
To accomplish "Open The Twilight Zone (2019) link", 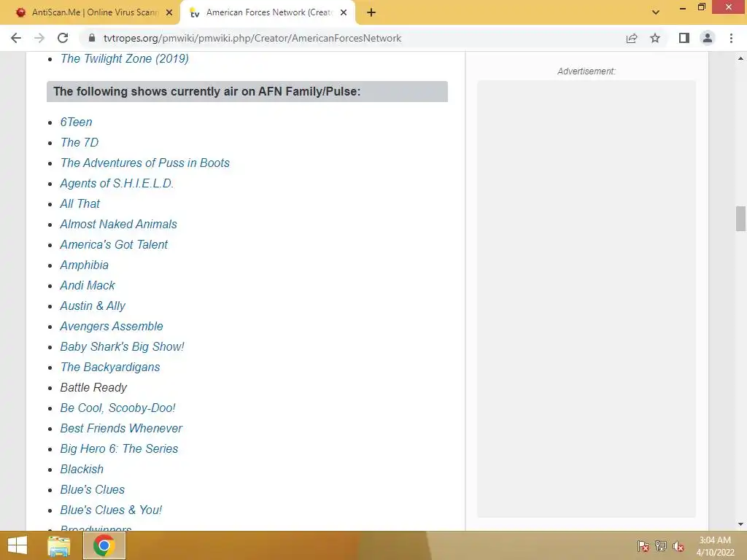I will click(x=125, y=58).
